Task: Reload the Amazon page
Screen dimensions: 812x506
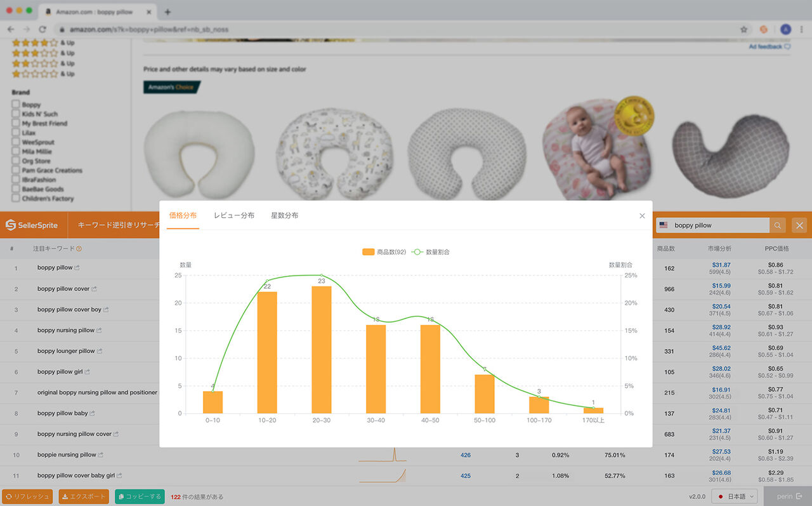Action: [x=43, y=29]
